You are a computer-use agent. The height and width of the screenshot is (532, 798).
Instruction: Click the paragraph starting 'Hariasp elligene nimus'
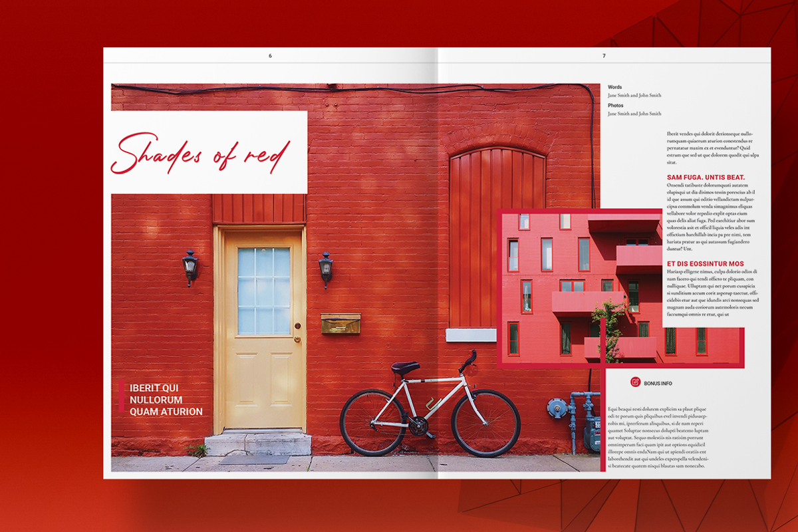click(x=713, y=293)
